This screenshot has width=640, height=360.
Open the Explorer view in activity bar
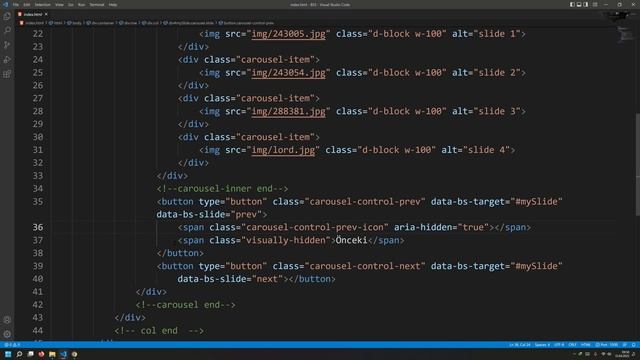coord(7,16)
